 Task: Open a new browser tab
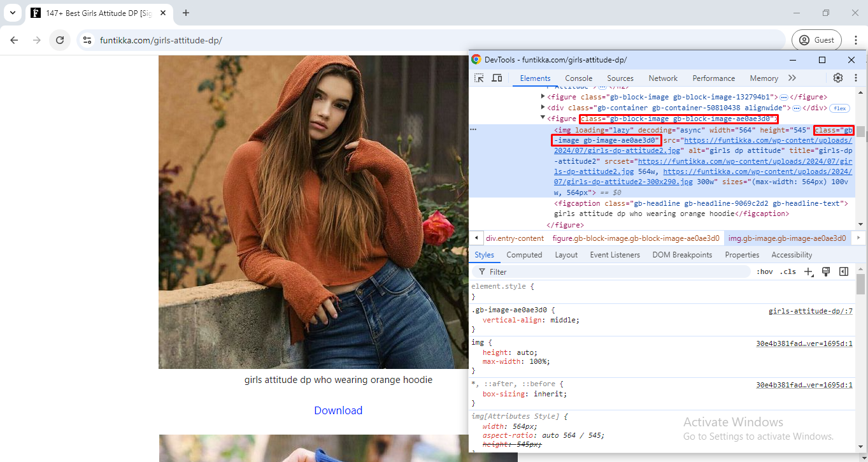click(x=186, y=13)
